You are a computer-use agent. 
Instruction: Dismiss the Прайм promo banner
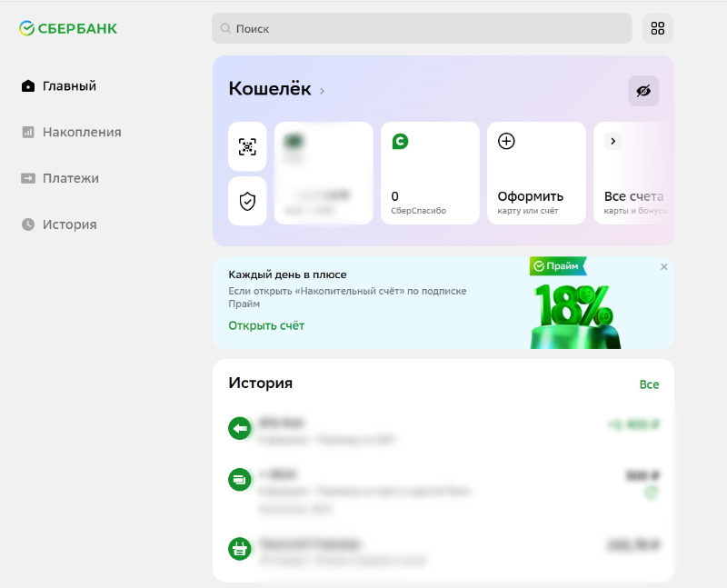663,266
